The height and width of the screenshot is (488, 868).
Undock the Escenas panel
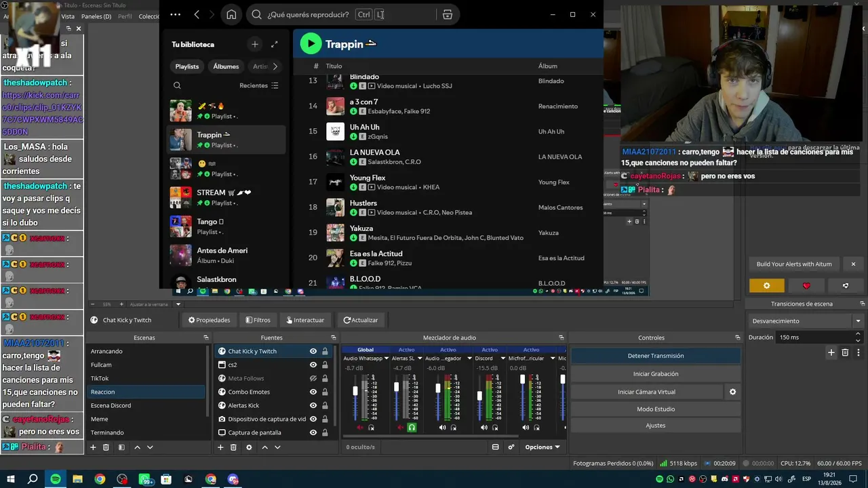click(x=206, y=338)
